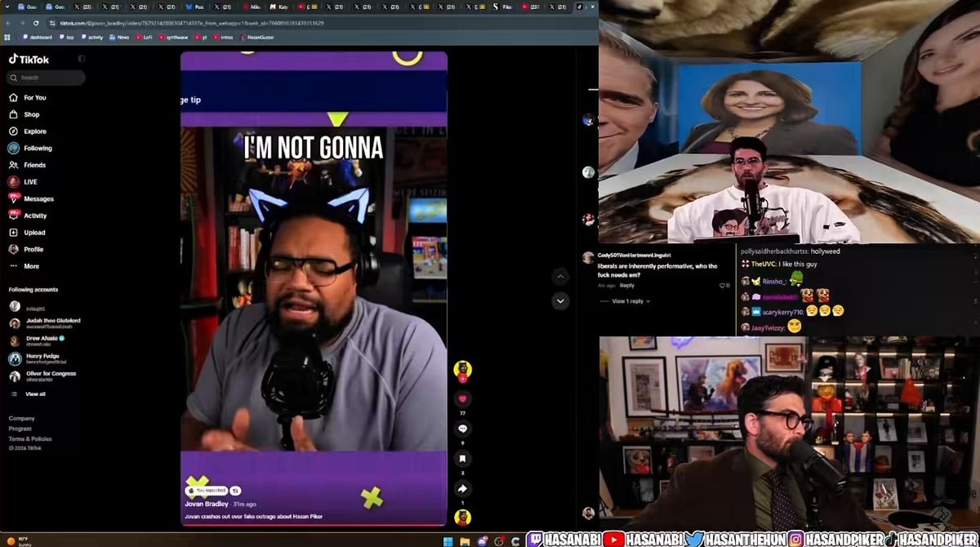The width and height of the screenshot is (980, 547).
Task: Open the Messages inbox
Action: pyautogui.click(x=31, y=198)
